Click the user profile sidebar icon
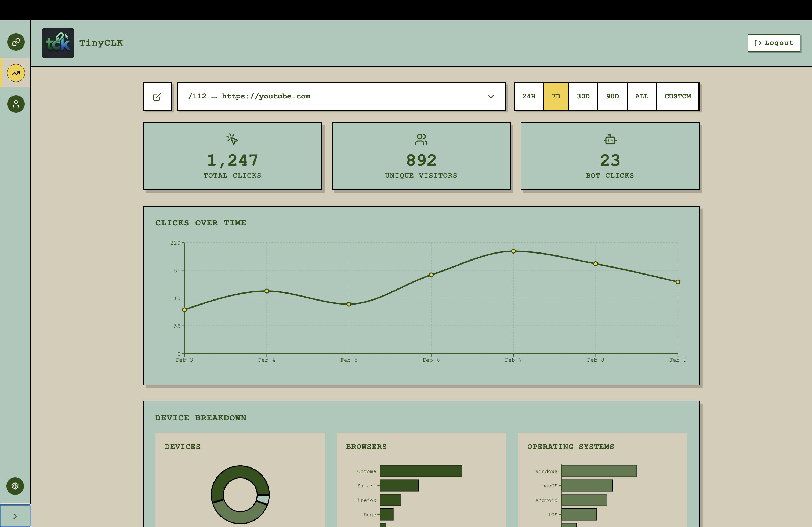This screenshot has height=527, width=812. (15, 104)
